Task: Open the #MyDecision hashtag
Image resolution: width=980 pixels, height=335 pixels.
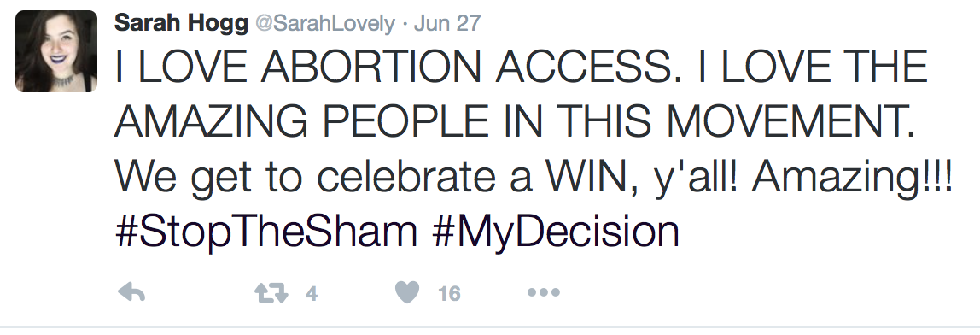Action: click(x=555, y=232)
